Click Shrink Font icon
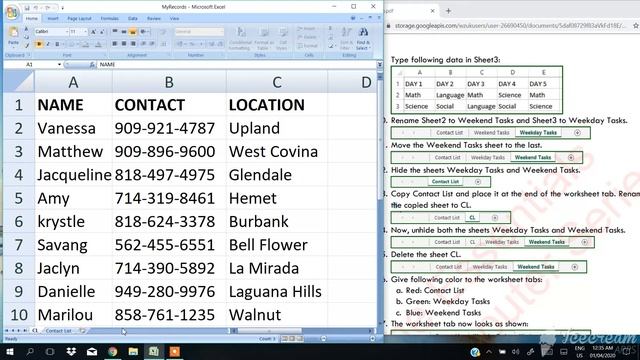640x360 pixels. coord(101,31)
